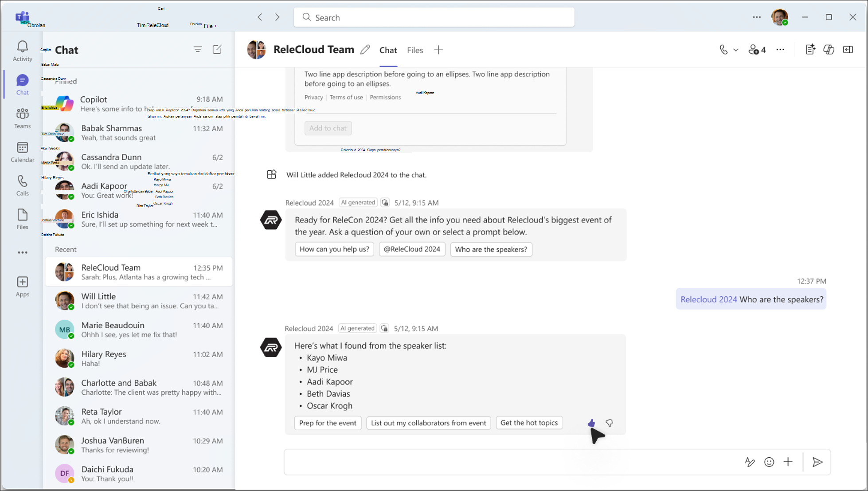Click the more options ellipsis in chat header

click(780, 50)
